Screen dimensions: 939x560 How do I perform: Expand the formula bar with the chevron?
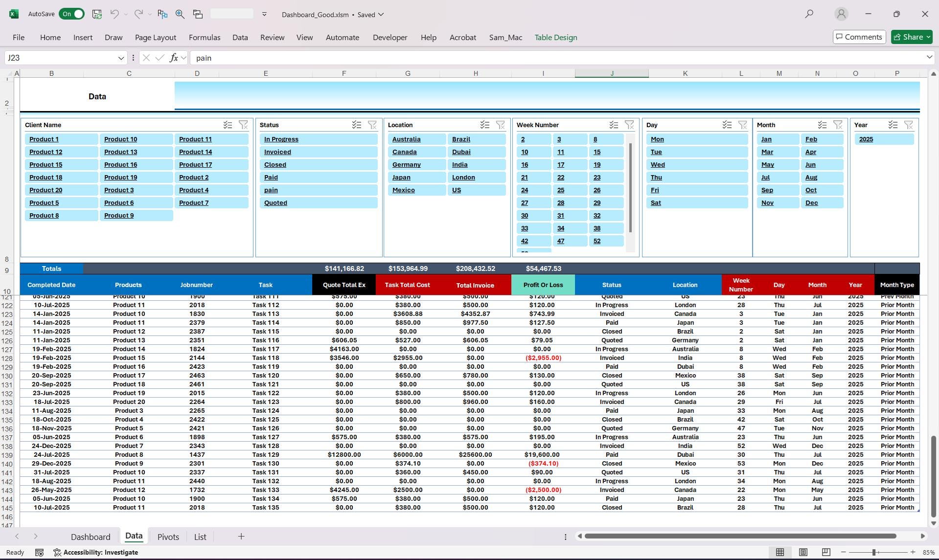[929, 58]
